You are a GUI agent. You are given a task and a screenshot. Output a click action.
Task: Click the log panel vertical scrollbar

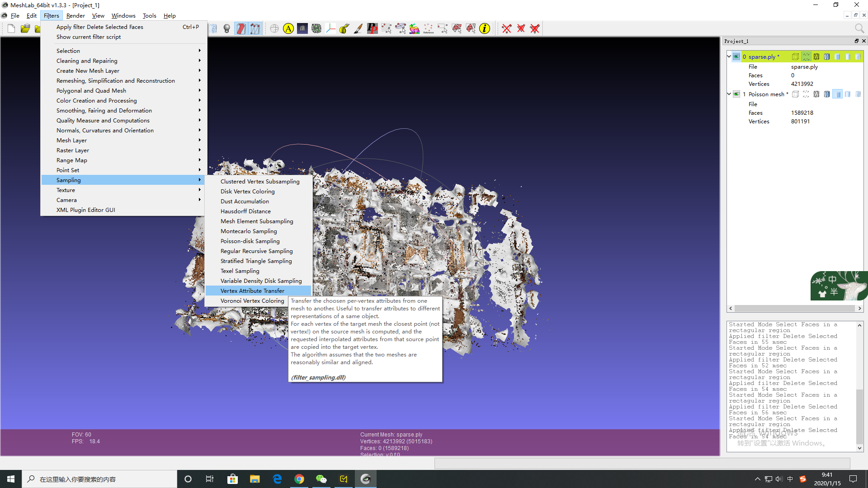click(859, 416)
